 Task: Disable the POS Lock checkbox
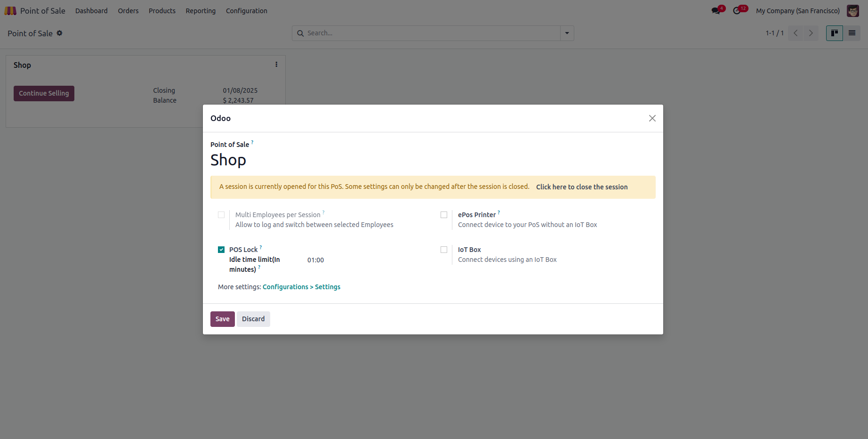coord(221,250)
